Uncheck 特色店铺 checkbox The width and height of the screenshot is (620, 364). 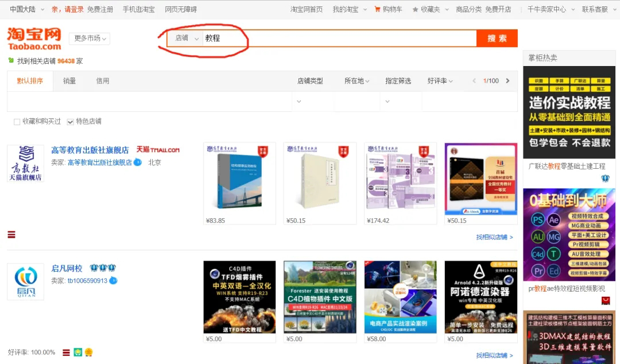click(71, 122)
